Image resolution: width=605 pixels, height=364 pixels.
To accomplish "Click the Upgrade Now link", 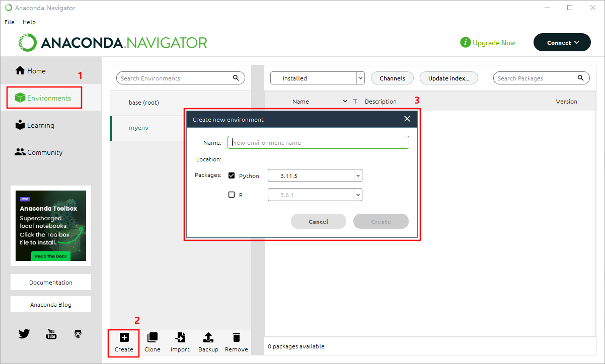I will [x=494, y=43].
